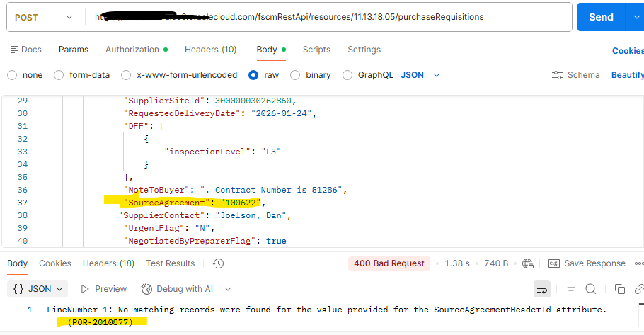The image size is (644, 335).
Task: Click the POR-2010877 error code
Action: tap(100, 322)
